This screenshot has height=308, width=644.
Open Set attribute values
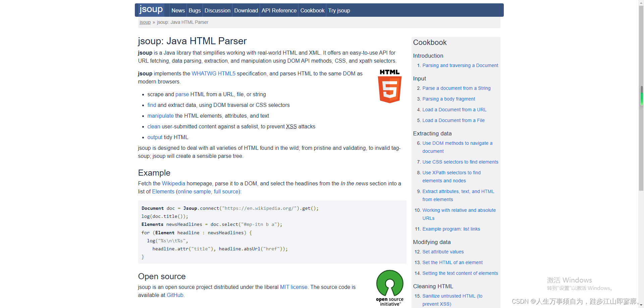(x=443, y=252)
